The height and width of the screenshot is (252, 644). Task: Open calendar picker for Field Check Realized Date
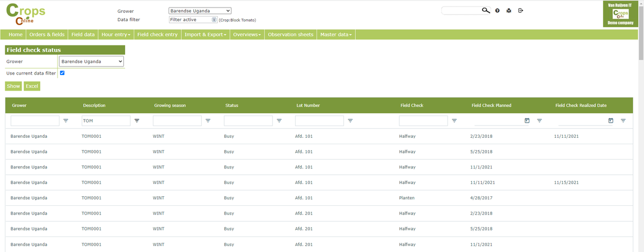click(x=611, y=121)
